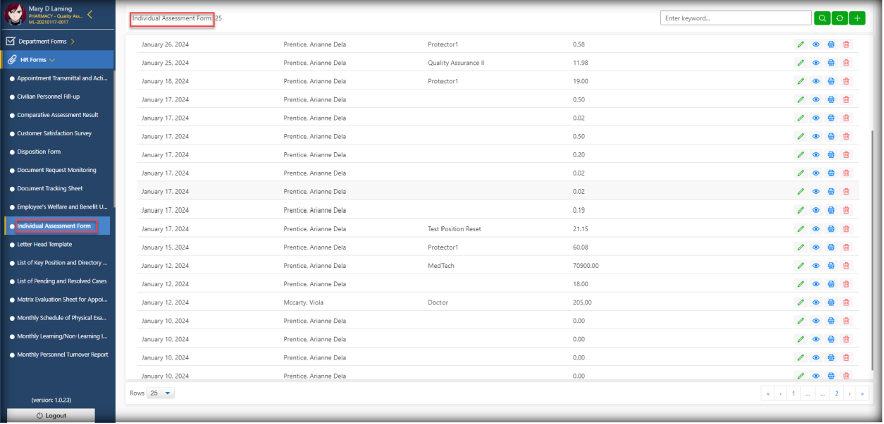Click the pencil icon for Mccarty, Viola row

[x=800, y=302]
